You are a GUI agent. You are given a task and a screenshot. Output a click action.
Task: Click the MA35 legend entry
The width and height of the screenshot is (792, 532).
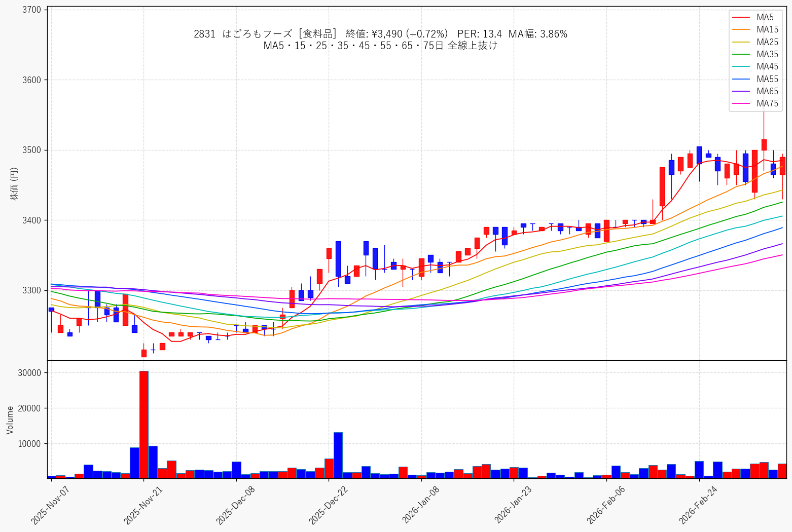pyautogui.click(x=754, y=54)
